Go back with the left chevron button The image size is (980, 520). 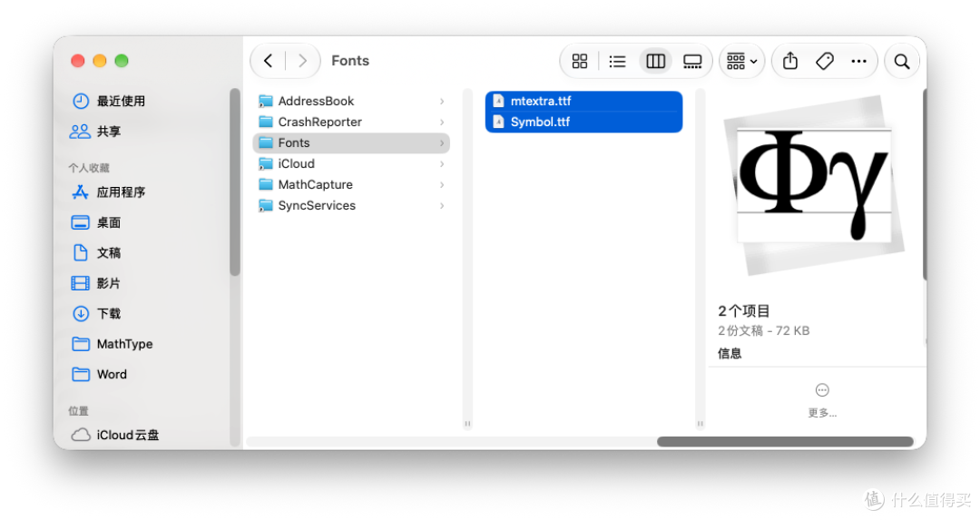pyautogui.click(x=268, y=61)
